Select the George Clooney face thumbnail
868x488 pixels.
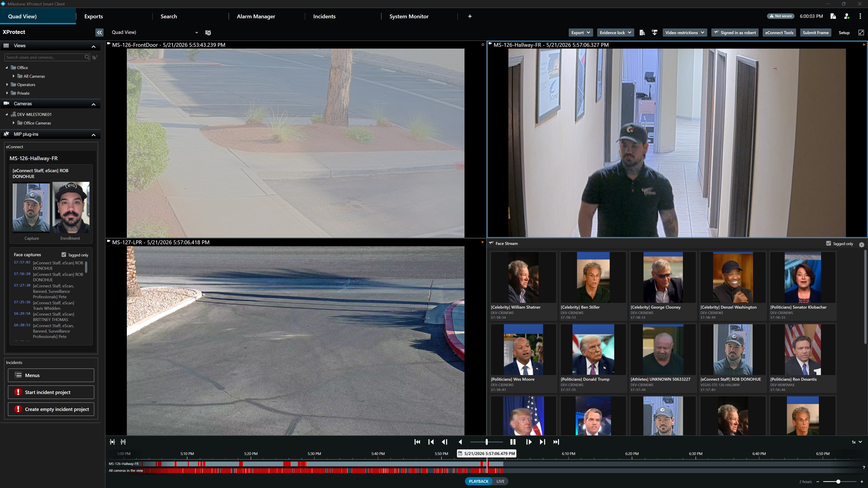coord(663,277)
